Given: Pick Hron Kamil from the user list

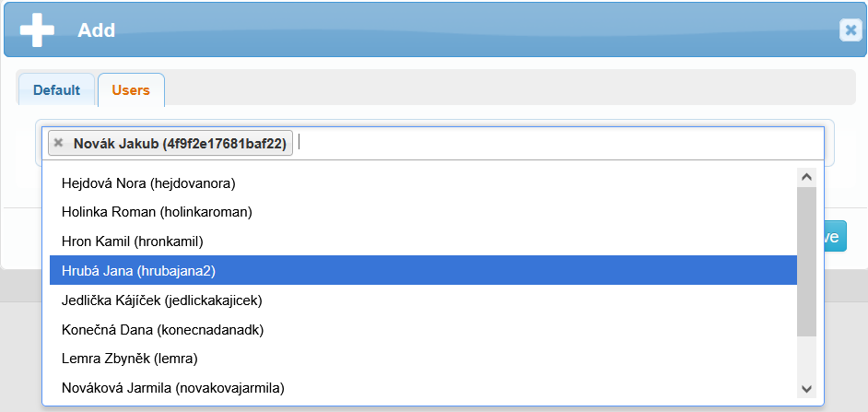Looking at the screenshot, I should (x=132, y=241).
